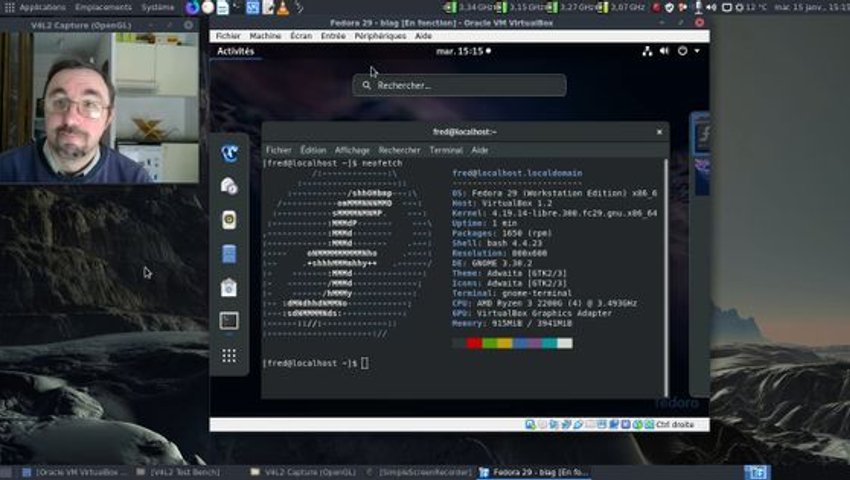The image size is (850, 480).
Task: Open the terminal's Affichage menu
Action: [352, 150]
